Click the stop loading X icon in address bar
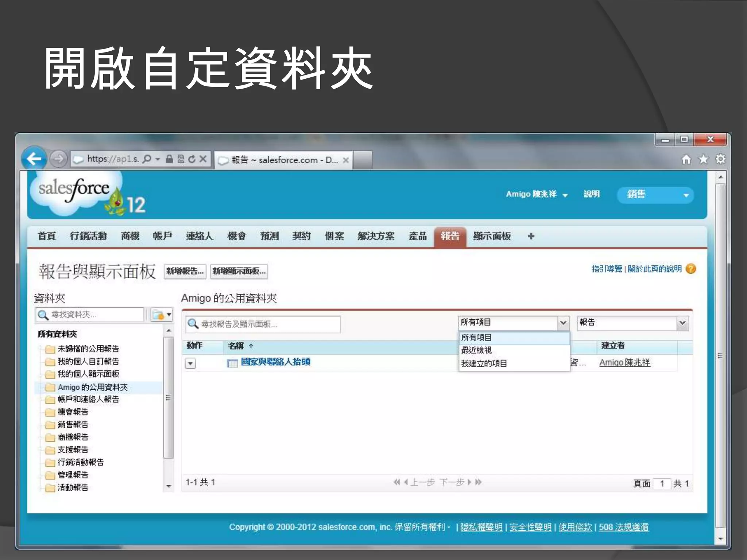747x560 pixels. click(x=204, y=159)
